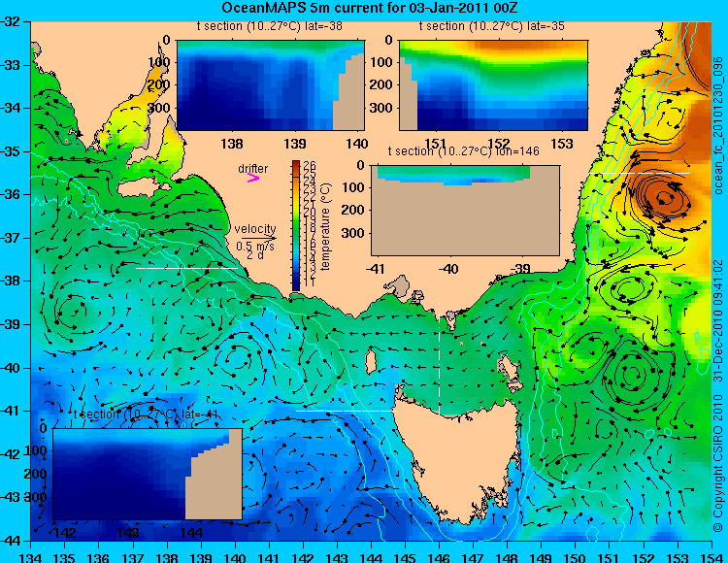
Task: Click Kangaroo Island on the map
Action: tap(142, 189)
